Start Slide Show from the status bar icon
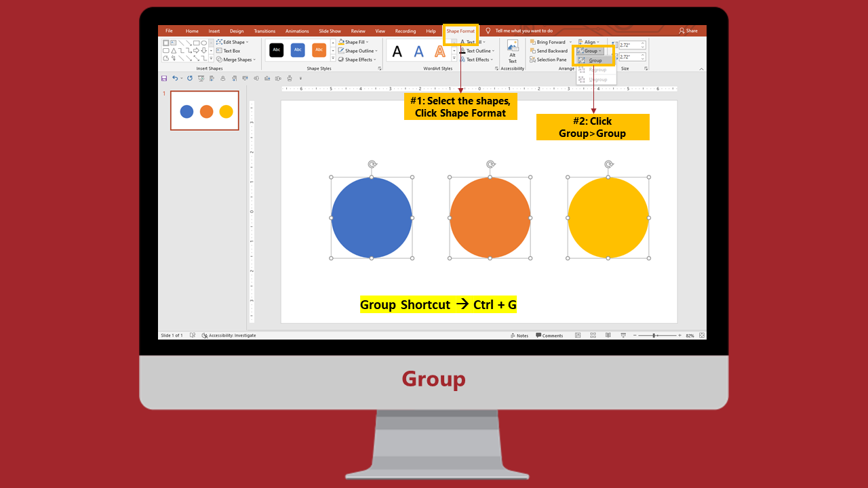This screenshot has height=488, width=868. point(623,335)
